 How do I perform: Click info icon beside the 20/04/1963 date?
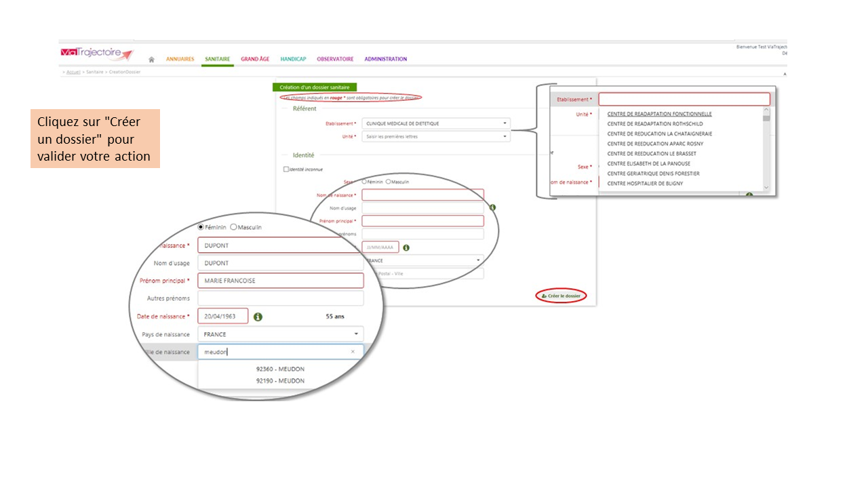pos(258,317)
